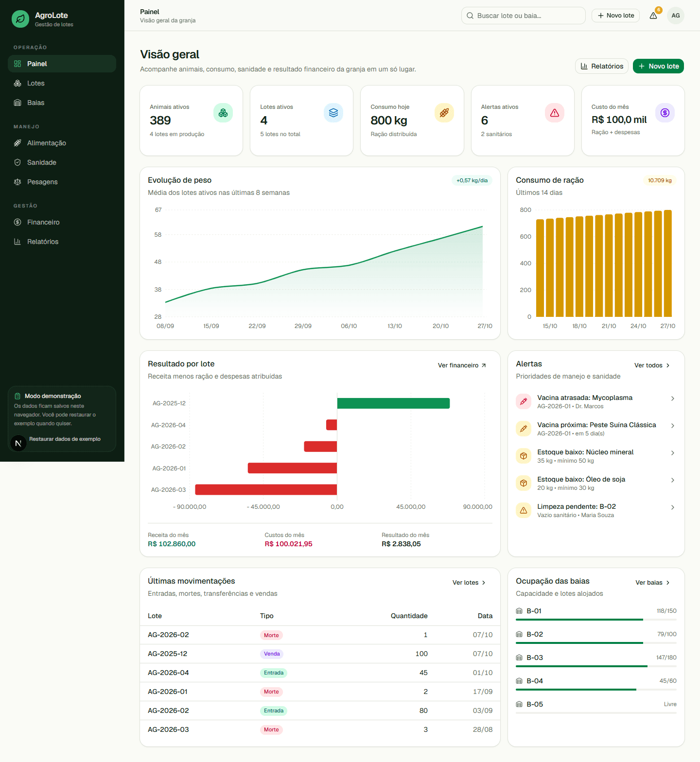
Task: Open Alimentação sidebar item
Action: [x=62, y=143]
